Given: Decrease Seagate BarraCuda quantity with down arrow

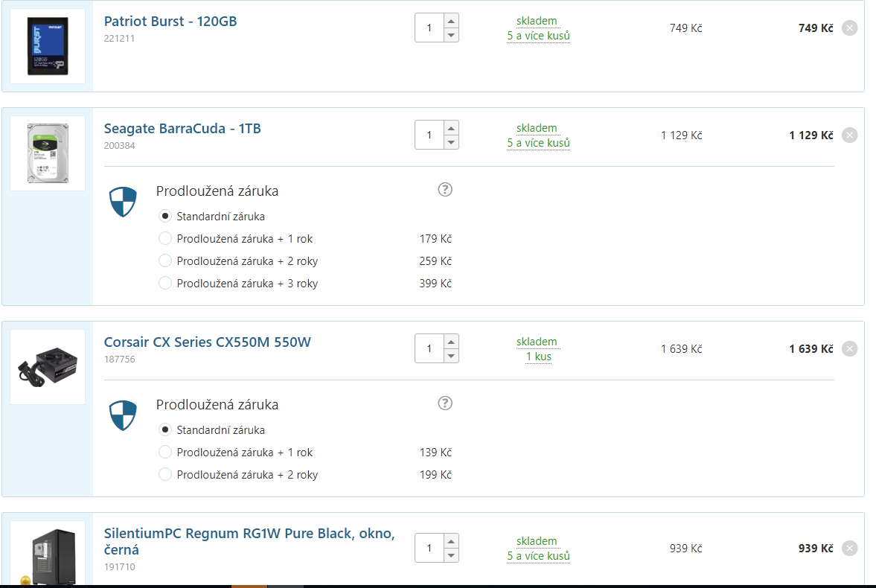Looking at the screenshot, I should click(x=451, y=142).
